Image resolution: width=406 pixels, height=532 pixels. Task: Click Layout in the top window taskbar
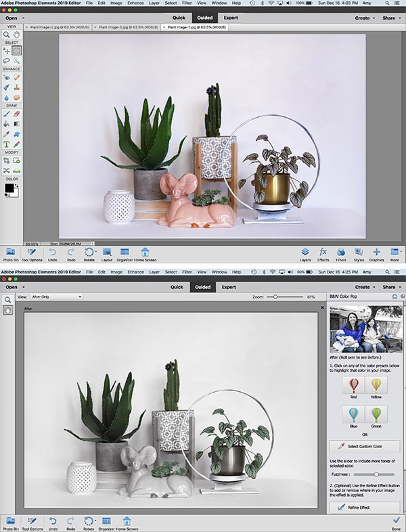pyautogui.click(x=107, y=254)
